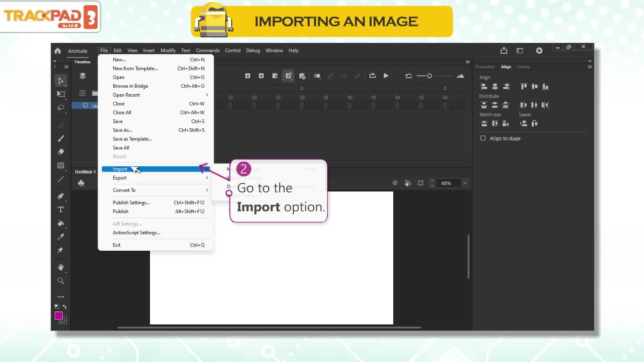Open the Edit menu
644x362 pixels.
click(117, 50)
